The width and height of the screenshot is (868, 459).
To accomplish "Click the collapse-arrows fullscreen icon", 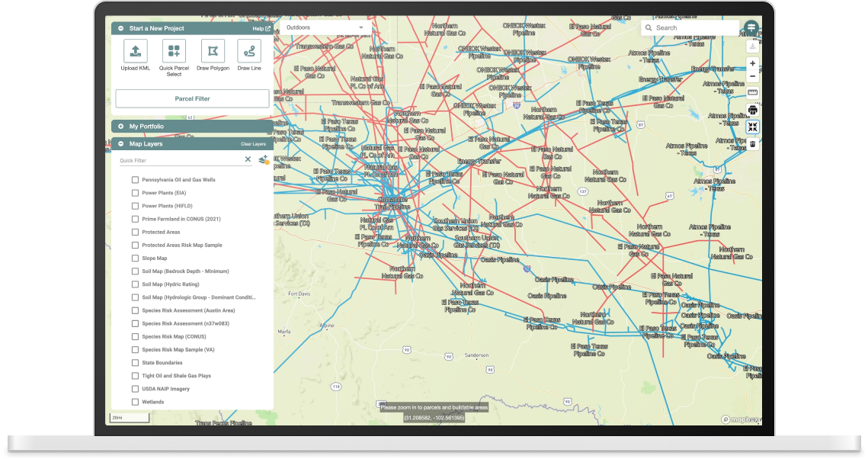I will click(x=752, y=127).
